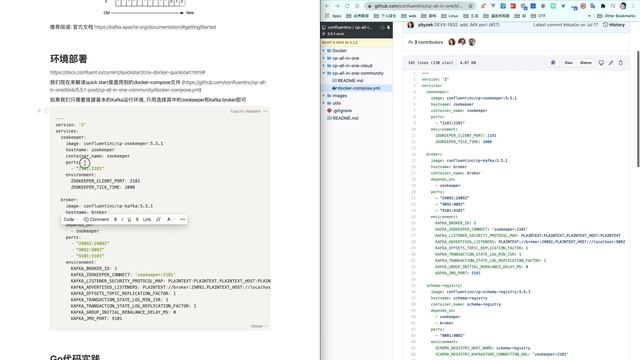
Task: Open the ybyzek author profile
Action: click(x=424, y=25)
